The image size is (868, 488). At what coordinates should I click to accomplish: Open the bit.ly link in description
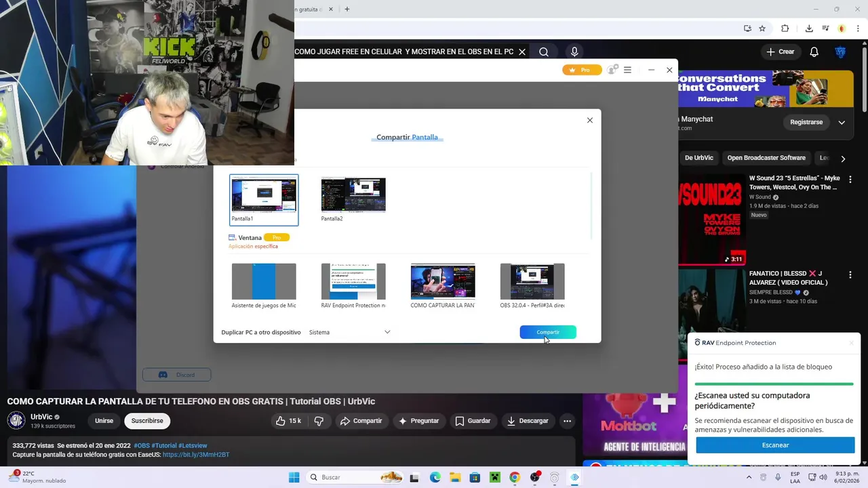(x=196, y=455)
